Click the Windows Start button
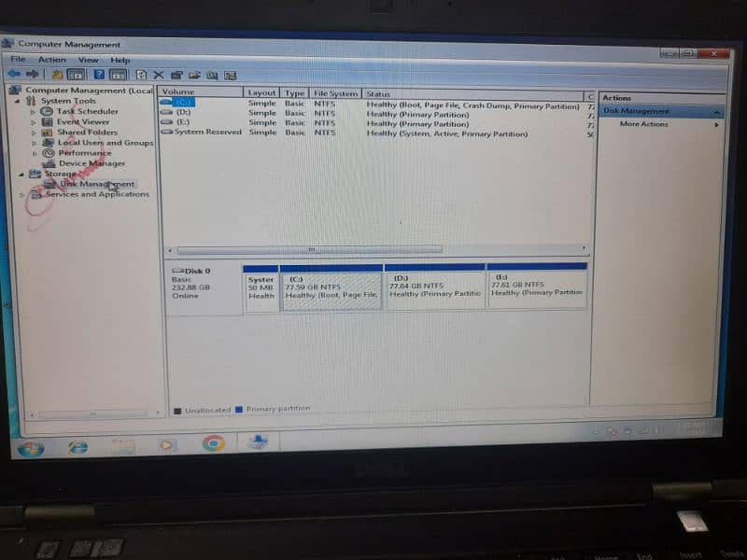The width and height of the screenshot is (747, 560). tap(30, 448)
